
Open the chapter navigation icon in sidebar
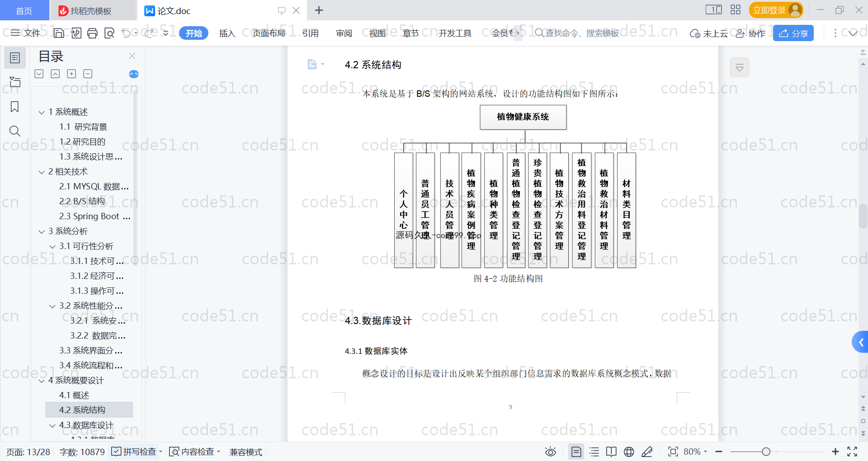click(15, 82)
